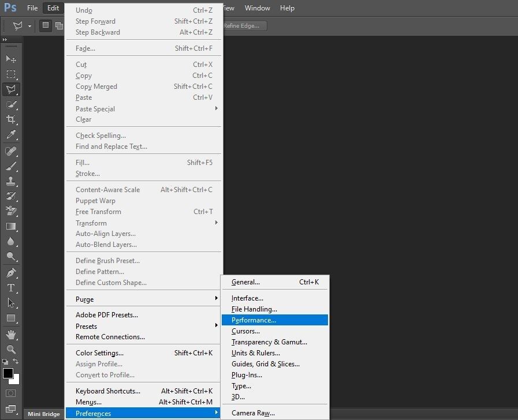Set the background color swatch
Screen dimensions: 518x420
click(16, 381)
